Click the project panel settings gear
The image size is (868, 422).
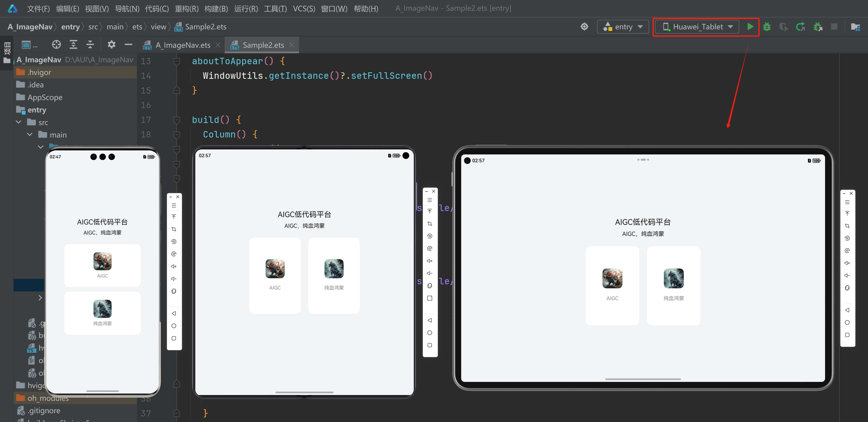(x=111, y=45)
